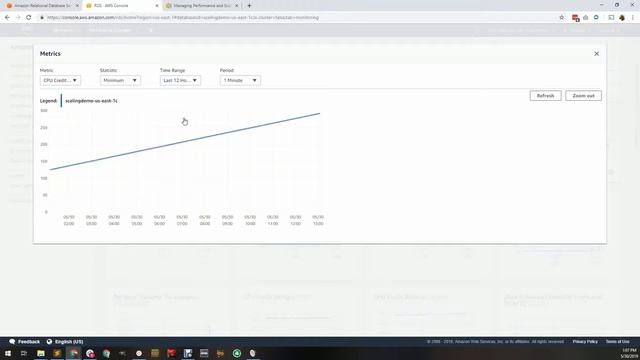
Task: Reload the current page
Action: click(29, 18)
